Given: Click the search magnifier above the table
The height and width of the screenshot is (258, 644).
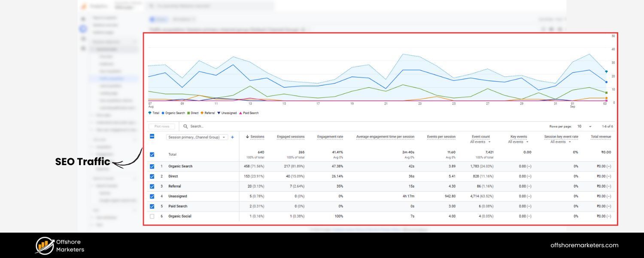Looking at the screenshot, I should (x=185, y=126).
